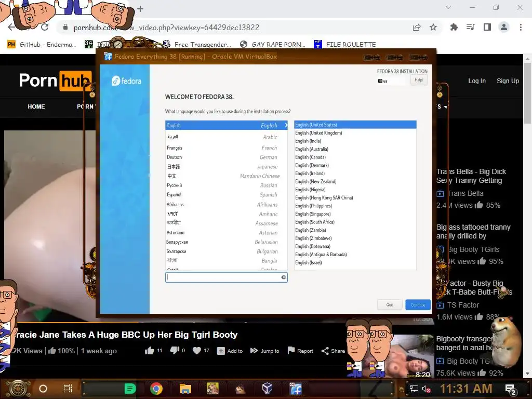
Task: Focus the language search input field
Action: coord(227,277)
